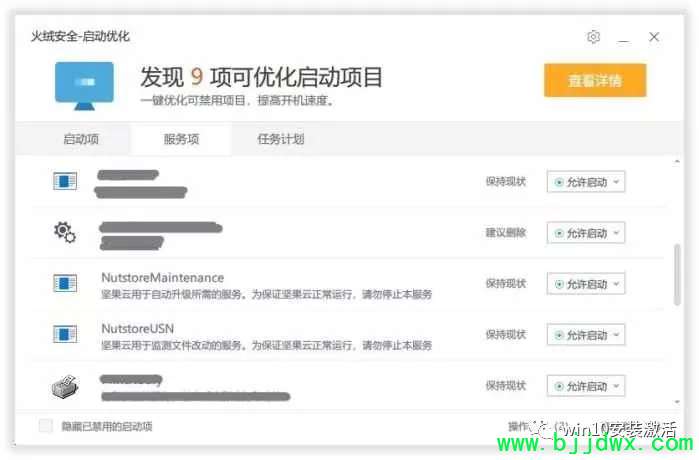Click the vertical scrollbar thumb in list
The width and height of the screenshot is (699, 460).
coord(677,275)
